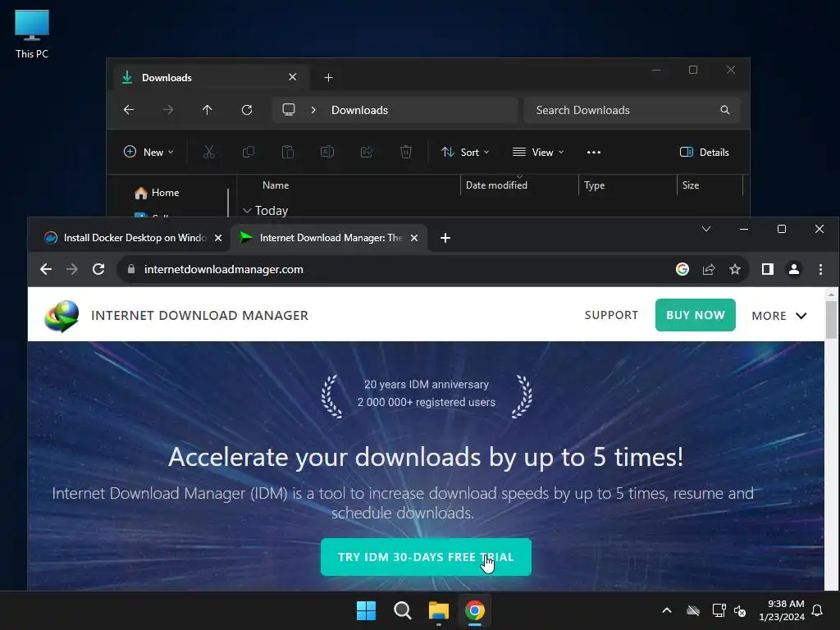The image size is (840, 630).
Task: Click TRY IDM 30-DAYS FREE TRIAL button
Action: point(426,557)
